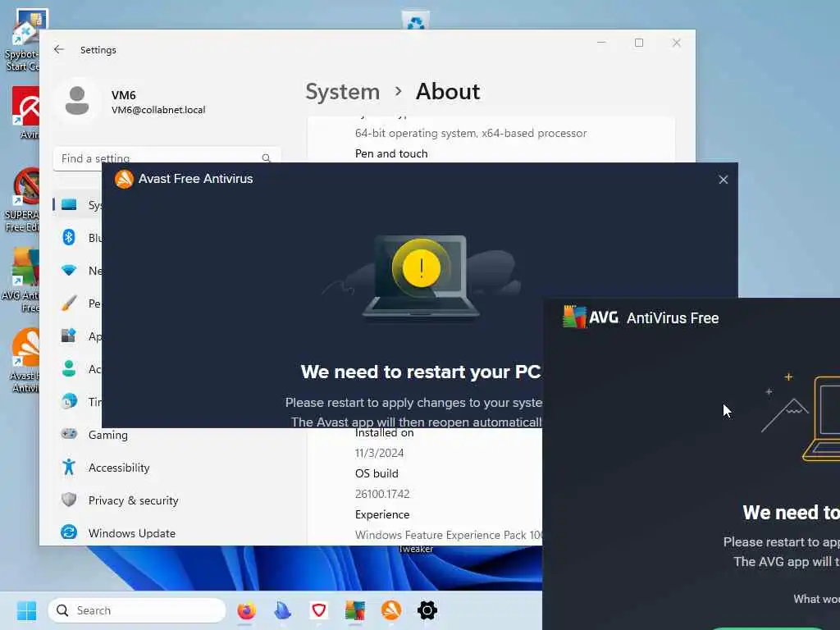Click the Experience label in About page
Viewport: 840px width, 630px height.
382,514
